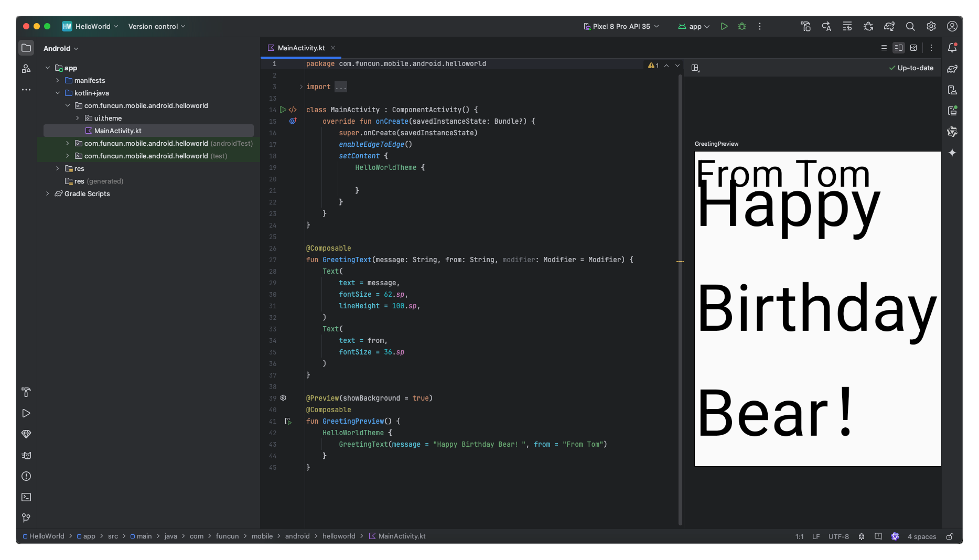Select MainActivity.kt in project tree

[x=148, y=131]
